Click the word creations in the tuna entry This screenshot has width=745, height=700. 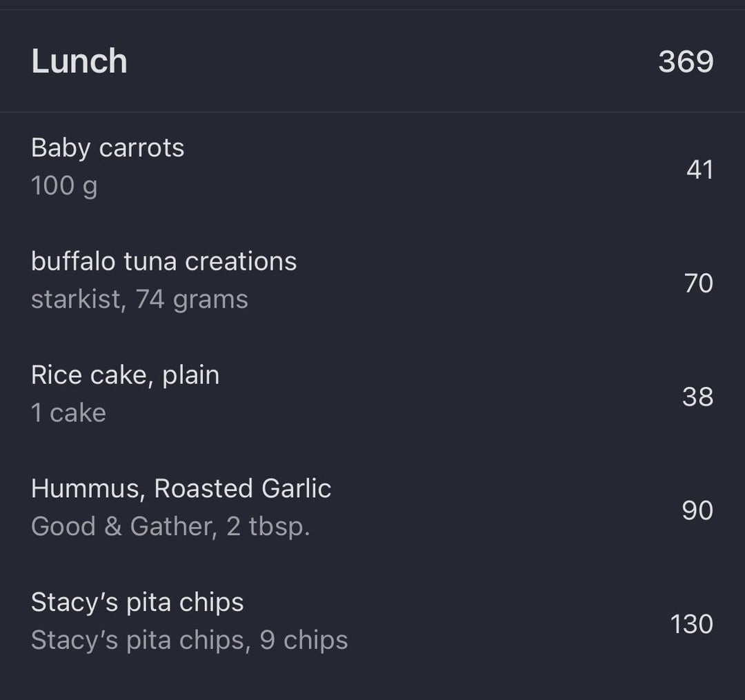pyautogui.click(x=241, y=261)
